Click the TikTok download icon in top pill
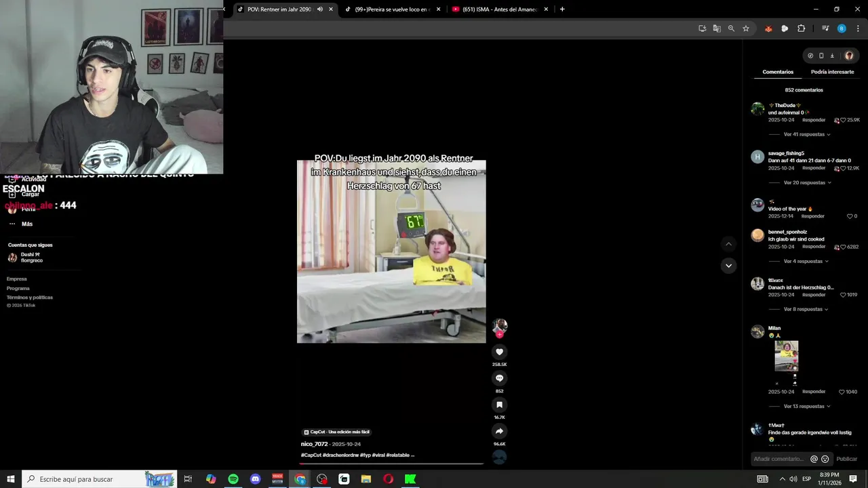 832,56
